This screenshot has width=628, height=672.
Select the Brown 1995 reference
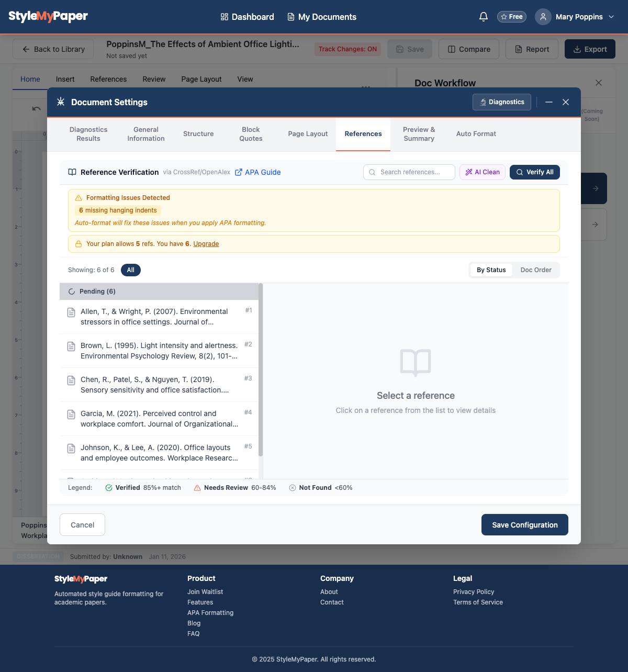[159, 351]
